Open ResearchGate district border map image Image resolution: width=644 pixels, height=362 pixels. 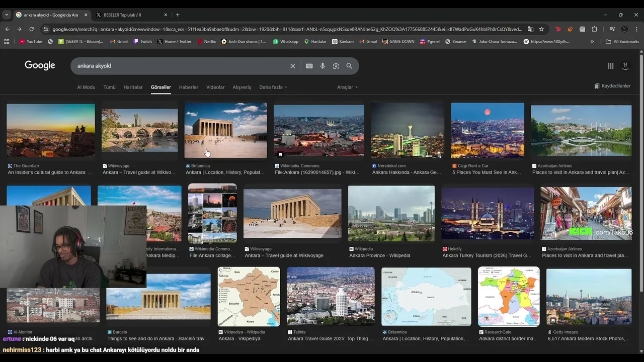tap(509, 297)
